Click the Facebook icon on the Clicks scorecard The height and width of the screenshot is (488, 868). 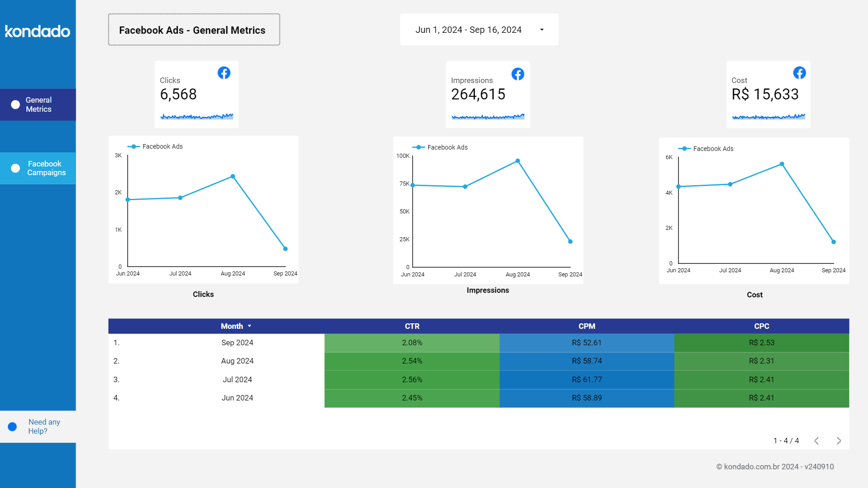(x=224, y=73)
